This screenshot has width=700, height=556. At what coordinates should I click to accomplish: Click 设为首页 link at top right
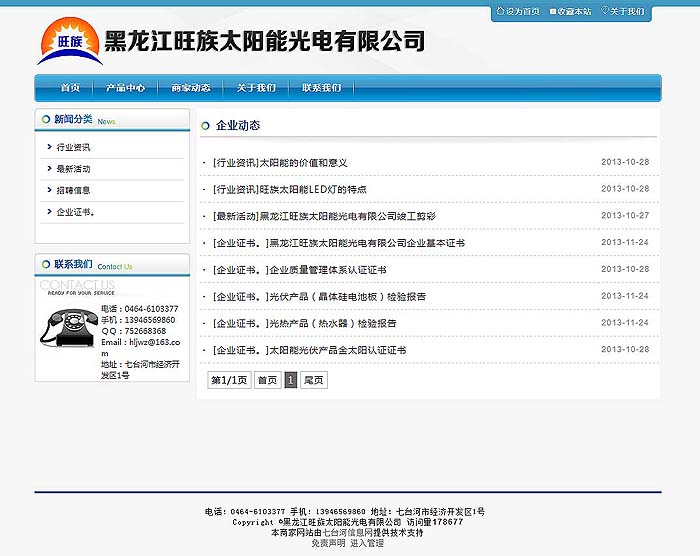tap(522, 11)
